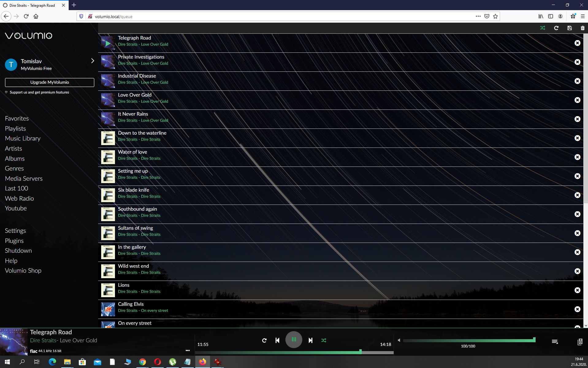Remove Setting me up from the queue
Viewport: 588px width, 368px height.
[x=577, y=176]
